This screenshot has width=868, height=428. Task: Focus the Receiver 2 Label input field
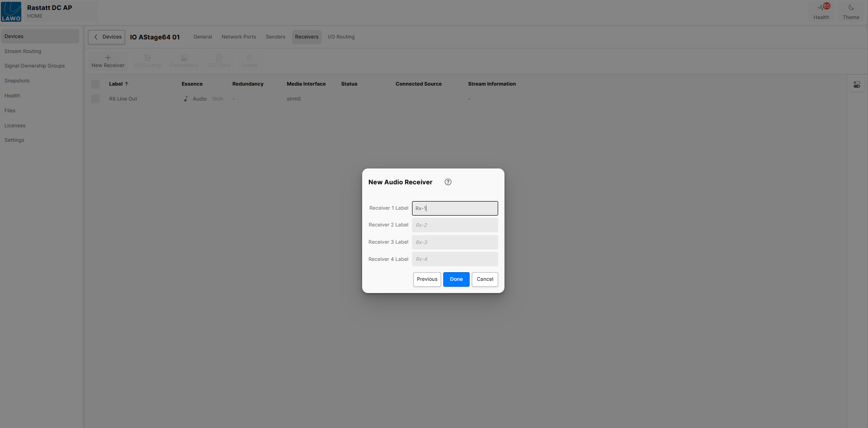[455, 225]
